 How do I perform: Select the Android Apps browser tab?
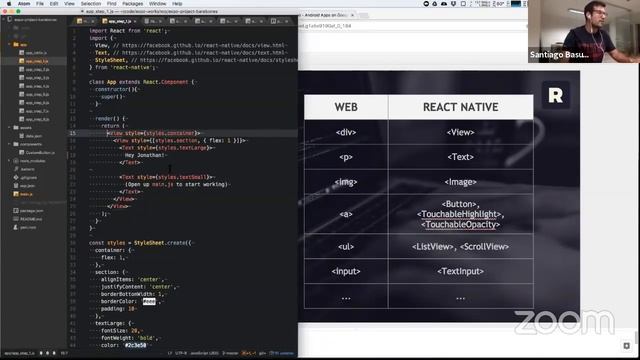(x=326, y=15)
